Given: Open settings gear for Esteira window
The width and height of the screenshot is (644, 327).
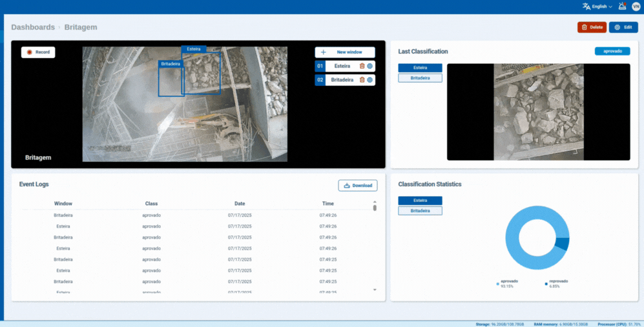Looking at the screenshot, I should pyautogui.click(x=370, y=66).
